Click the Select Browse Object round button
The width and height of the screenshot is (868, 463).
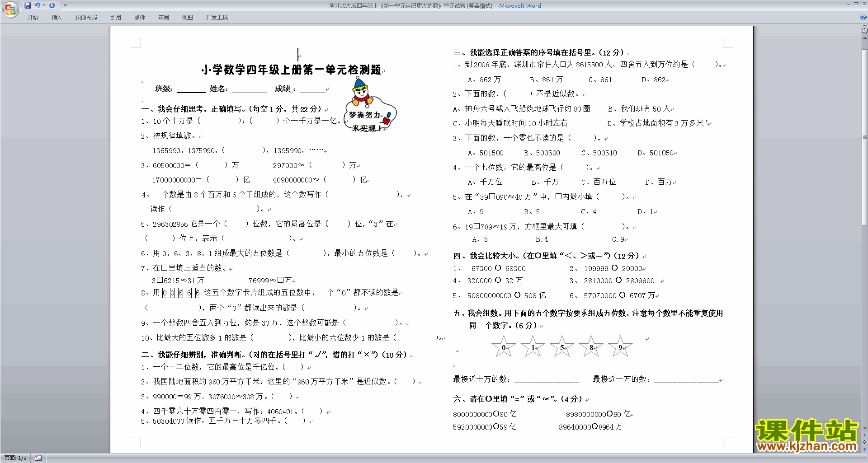coord(864,442)
